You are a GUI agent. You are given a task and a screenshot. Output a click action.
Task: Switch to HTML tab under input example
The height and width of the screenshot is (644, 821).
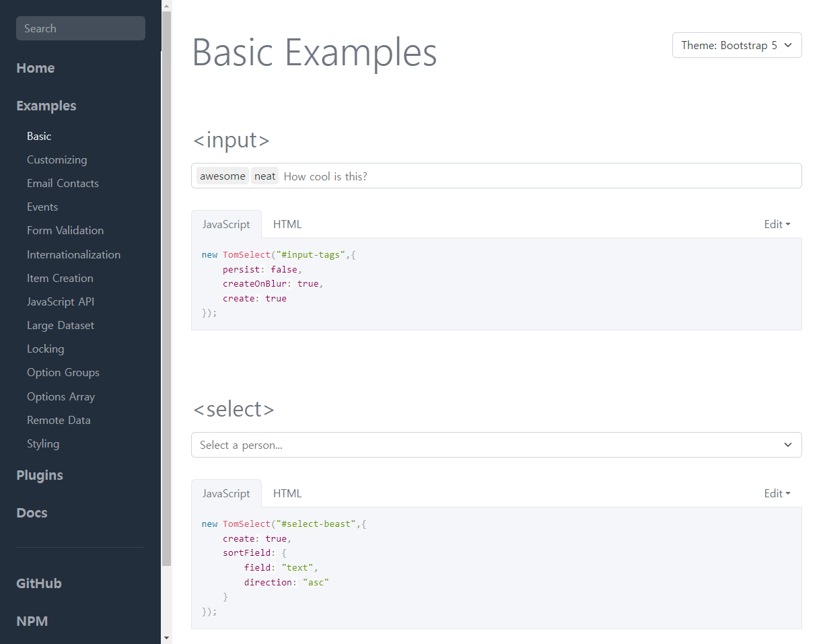287,224
